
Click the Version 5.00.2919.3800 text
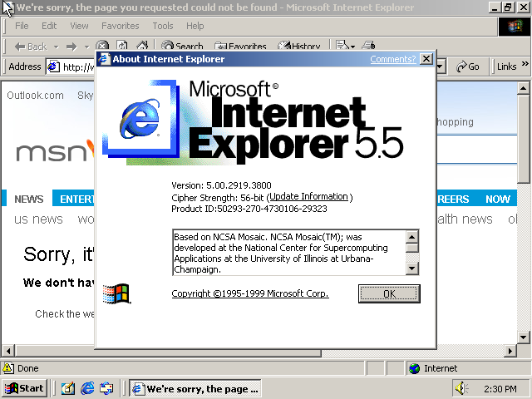pos(221,185)
